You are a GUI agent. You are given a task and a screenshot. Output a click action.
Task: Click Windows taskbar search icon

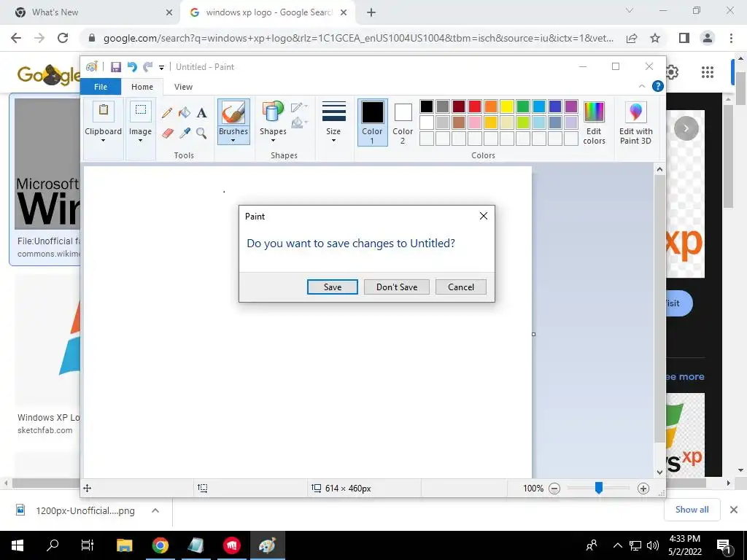pyautogui.click(x=53, y=545)
